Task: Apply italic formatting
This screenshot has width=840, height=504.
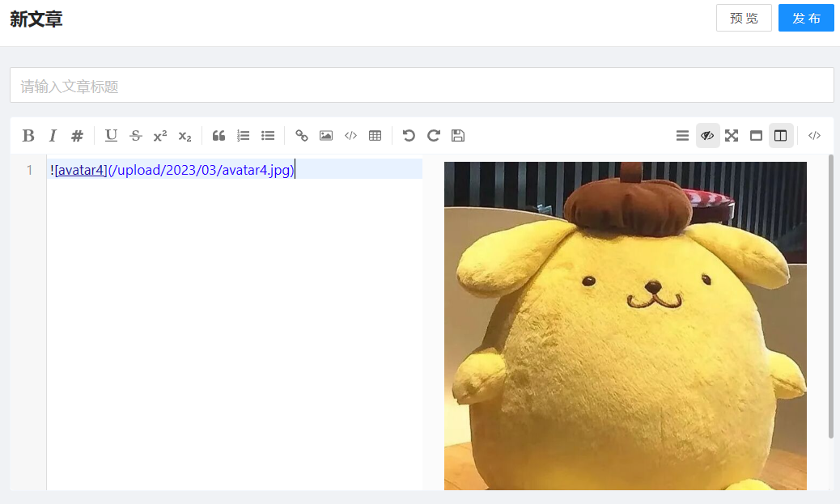Action: [53, 136]
